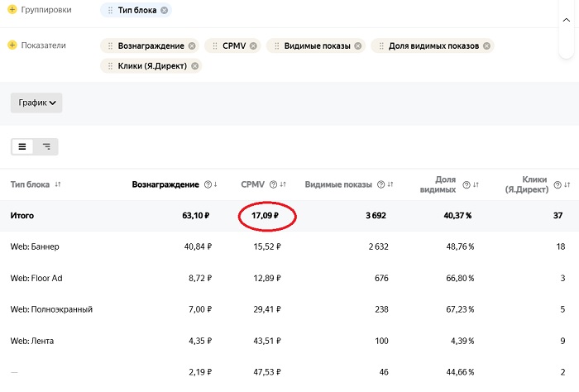The width and height of the screenshot is (579, 392).
Task: Add a new metric with plus icon
Action: pyautogui.click(x=12, y=45)
